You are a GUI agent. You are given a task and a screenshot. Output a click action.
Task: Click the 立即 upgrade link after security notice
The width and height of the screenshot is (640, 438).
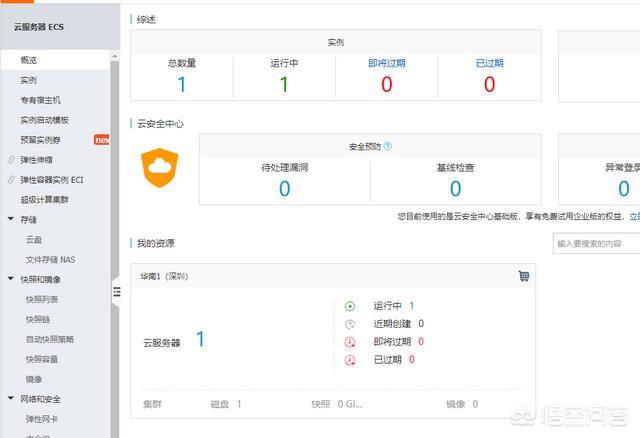coord(635,216)
